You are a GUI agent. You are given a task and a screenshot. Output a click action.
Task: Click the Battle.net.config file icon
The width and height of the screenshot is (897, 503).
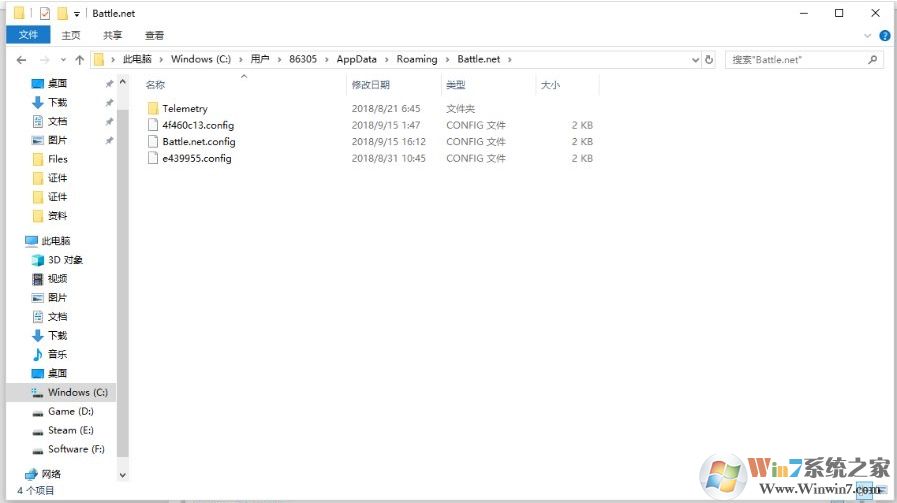point(153,141)
